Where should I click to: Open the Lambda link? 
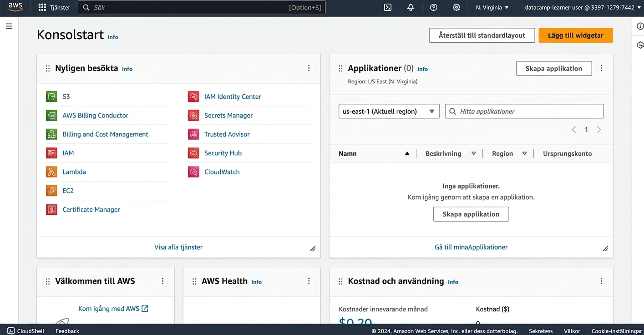tap(74, 172)
